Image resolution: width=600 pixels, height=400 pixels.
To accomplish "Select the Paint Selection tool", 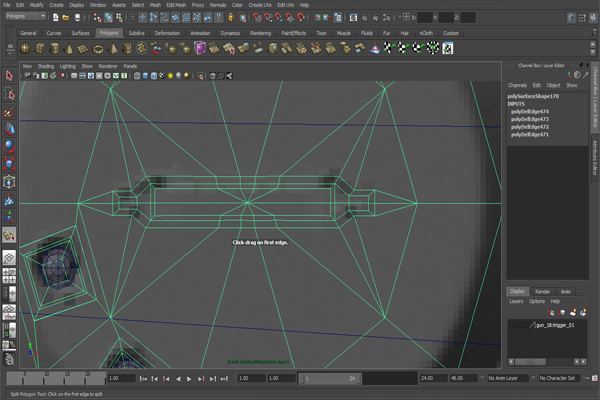I will pos(9,111).
